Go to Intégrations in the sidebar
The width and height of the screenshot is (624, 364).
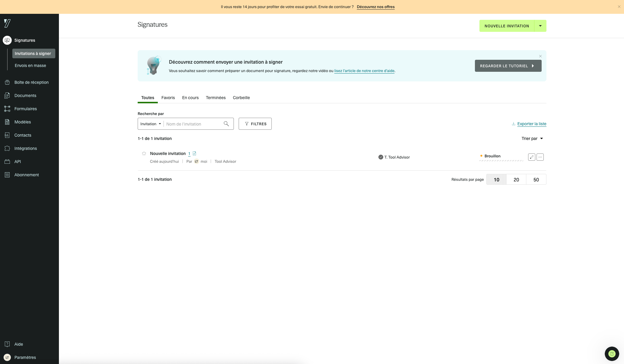[26, 148]
